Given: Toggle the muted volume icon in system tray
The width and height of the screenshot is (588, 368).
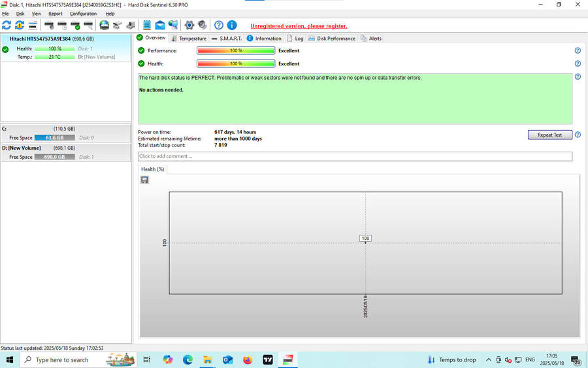Looking at the screenshot, I should 508,360.
